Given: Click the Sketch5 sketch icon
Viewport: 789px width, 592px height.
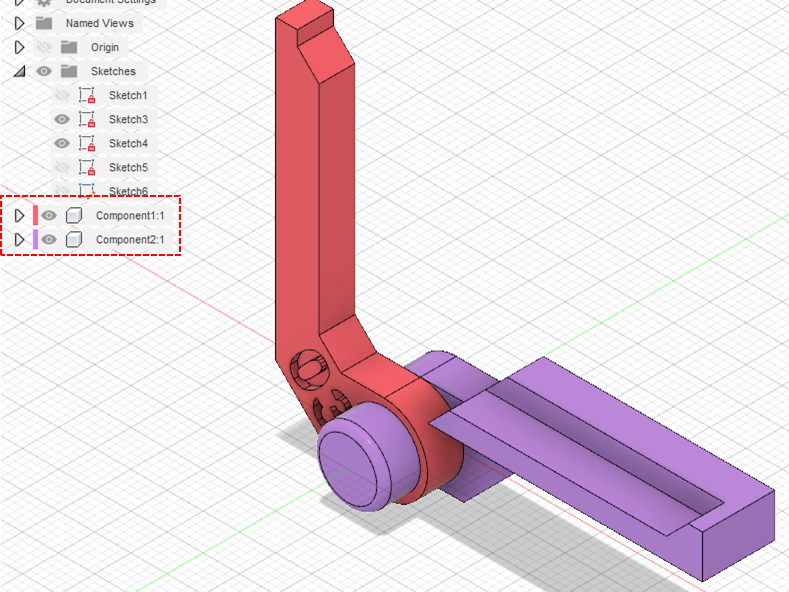Looking at the screenshot, I should coord(87,167).
